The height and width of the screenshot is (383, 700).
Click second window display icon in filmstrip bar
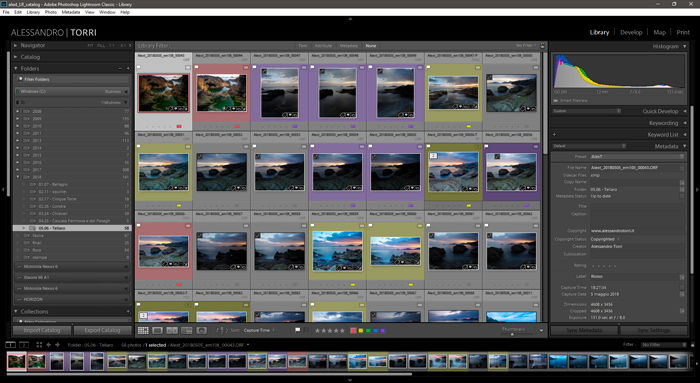tap(24, 345)
